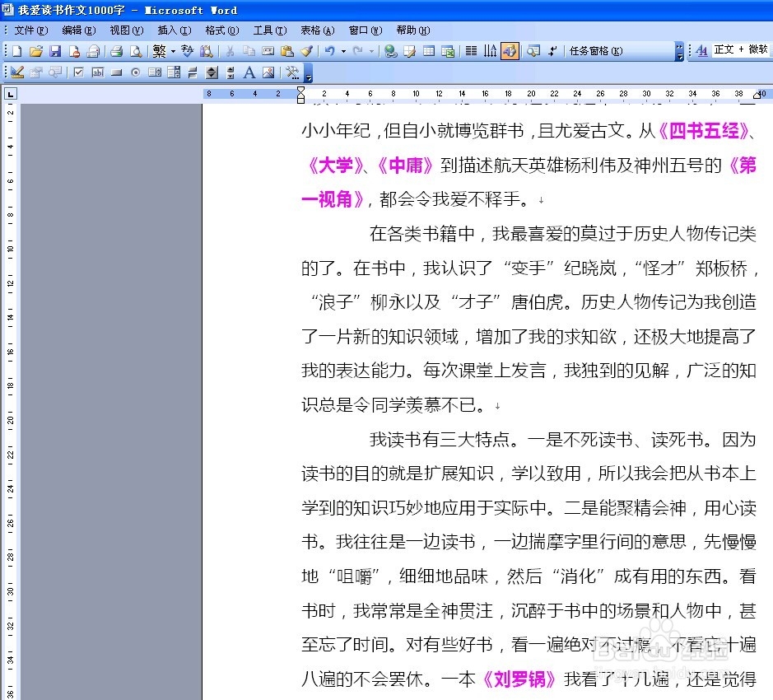Image resolution: width=773 pixels, height=700 pixels.
Task: Open the Redo history dropdown arrow
Action: pos(372,51)
